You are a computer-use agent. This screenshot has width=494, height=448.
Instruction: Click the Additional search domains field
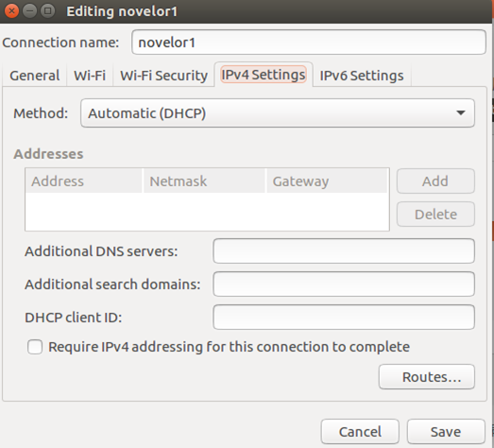tap(344, 284)
